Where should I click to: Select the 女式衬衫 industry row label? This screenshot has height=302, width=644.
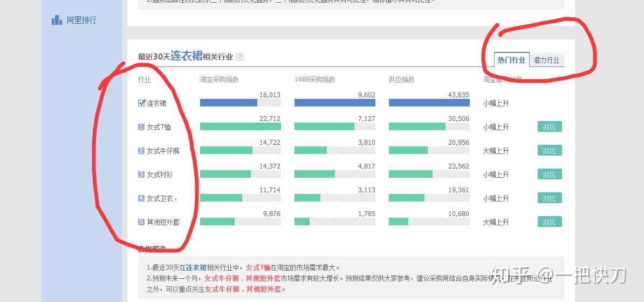tap(160, 175)
